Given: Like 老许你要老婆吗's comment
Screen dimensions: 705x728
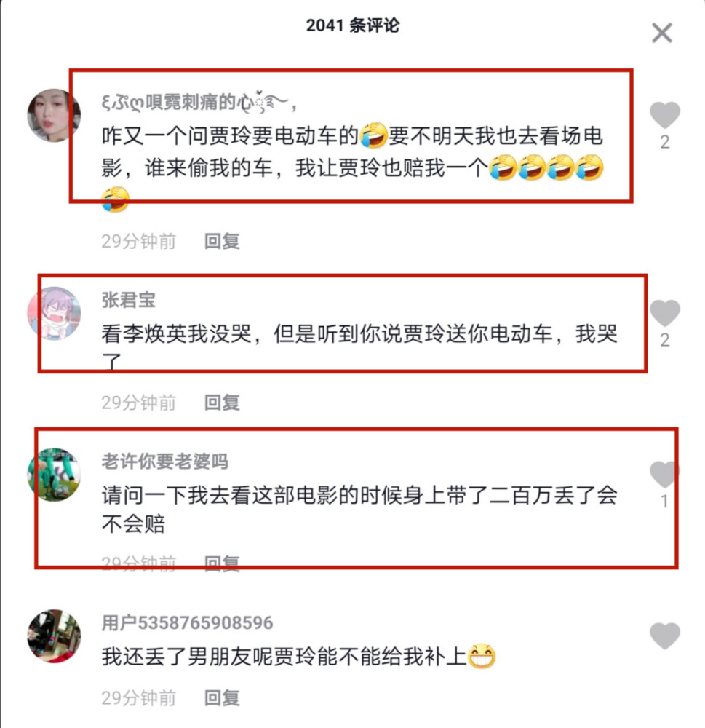Looking at the screenshot, I should coord(665,474).
